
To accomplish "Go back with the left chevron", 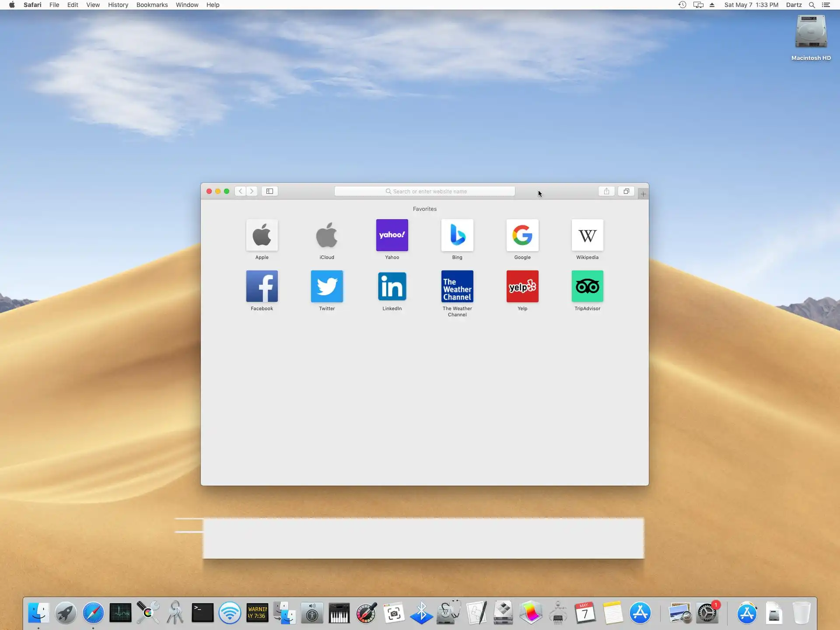I will pos(240,191).
